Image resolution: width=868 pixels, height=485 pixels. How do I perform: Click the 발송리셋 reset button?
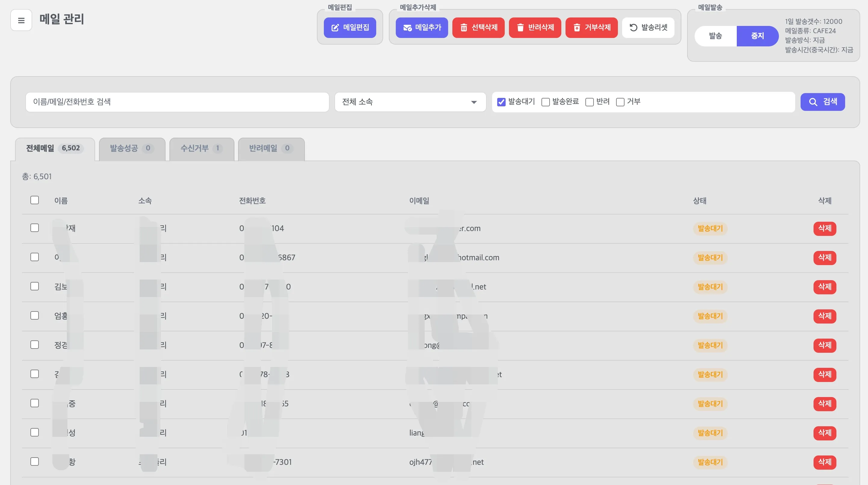pyautogui.click(x=648, y=28)
